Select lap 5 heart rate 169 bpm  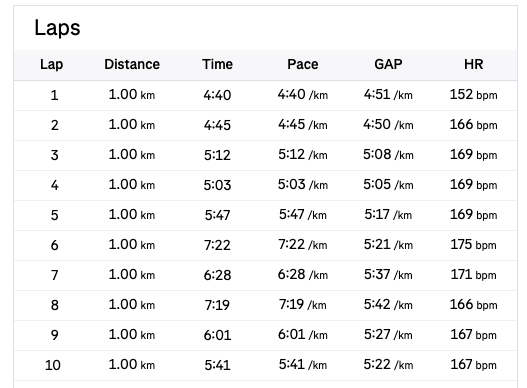474,215
